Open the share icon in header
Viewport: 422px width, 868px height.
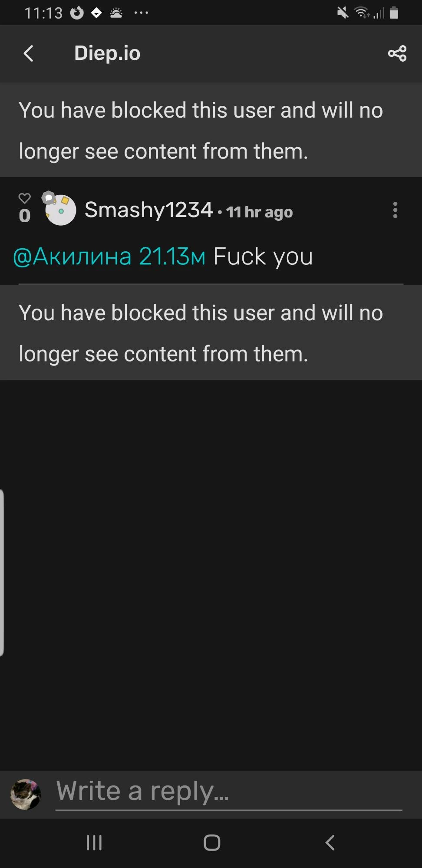click(x=397, y=53)
